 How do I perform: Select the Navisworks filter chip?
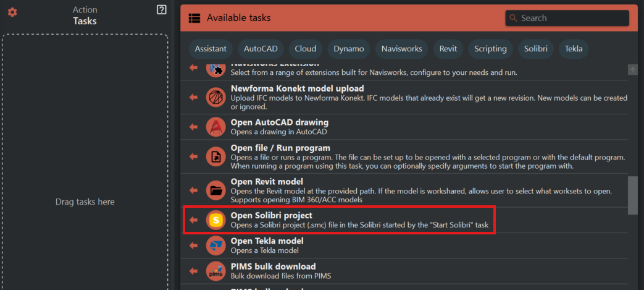tap(401, 49)
